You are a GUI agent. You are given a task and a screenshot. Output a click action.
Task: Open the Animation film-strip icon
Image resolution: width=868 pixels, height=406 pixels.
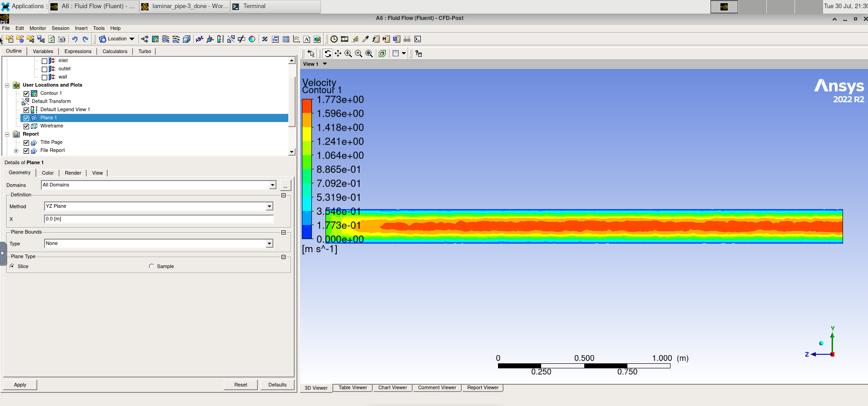point(345,39)
